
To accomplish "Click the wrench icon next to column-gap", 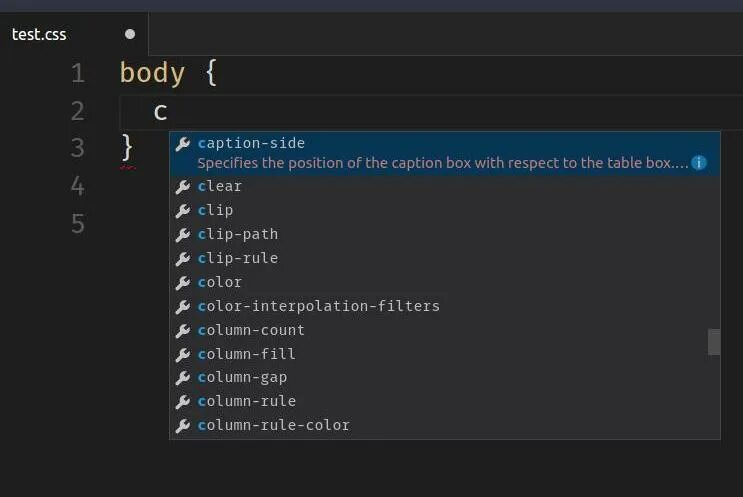I will [x=183, y=378].
